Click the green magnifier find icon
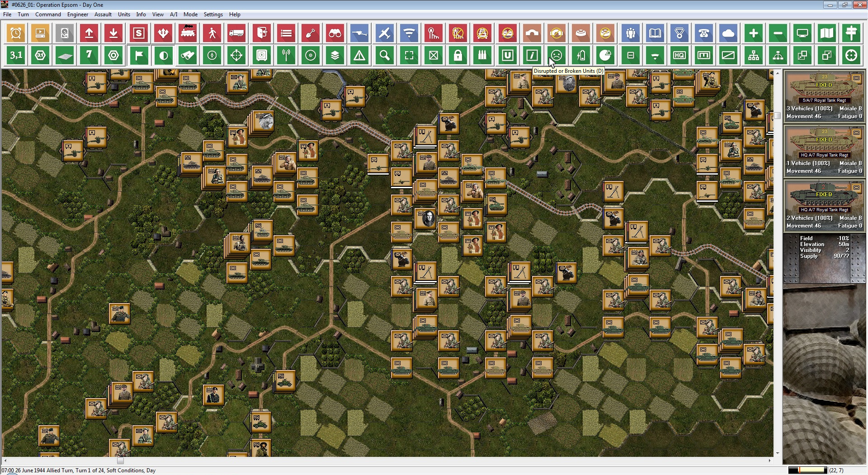 point(385,56)
